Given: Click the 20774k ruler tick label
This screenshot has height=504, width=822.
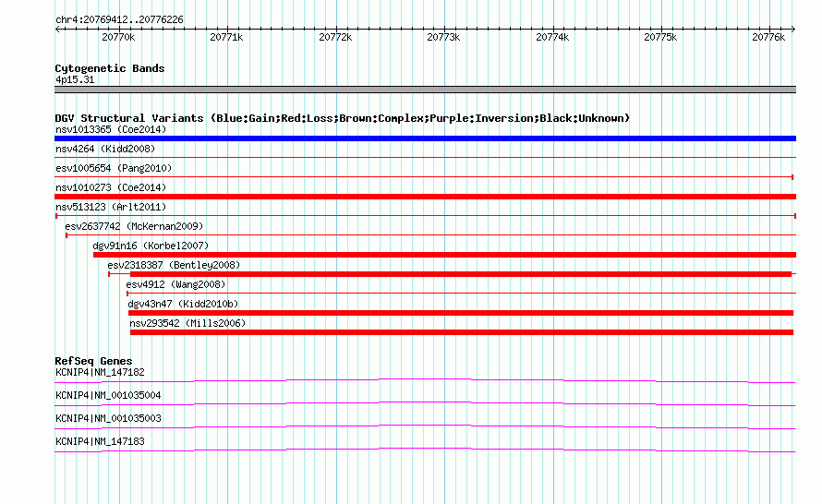Looking at the screenshot, I should click(552, 37).
